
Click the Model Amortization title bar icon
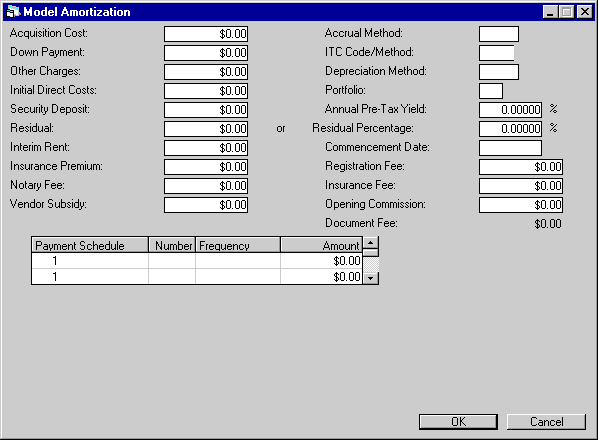(13, 12)
